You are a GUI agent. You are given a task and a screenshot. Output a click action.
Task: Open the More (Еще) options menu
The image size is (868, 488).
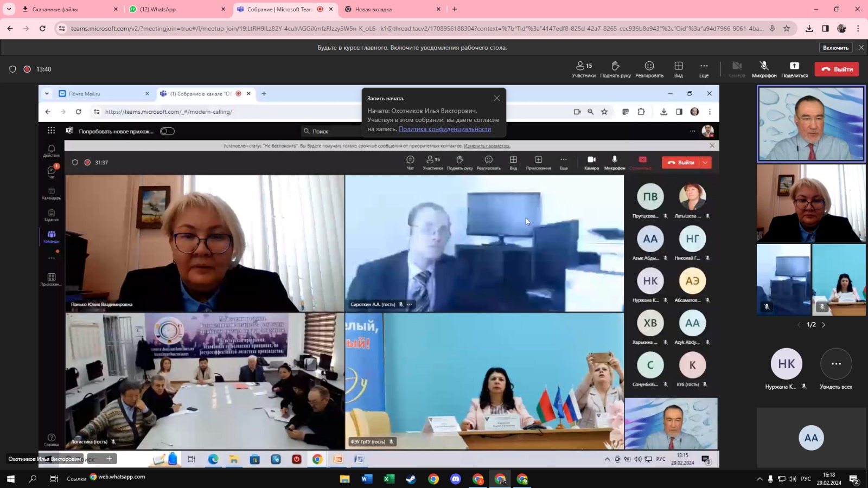click(x=704, y=69)
